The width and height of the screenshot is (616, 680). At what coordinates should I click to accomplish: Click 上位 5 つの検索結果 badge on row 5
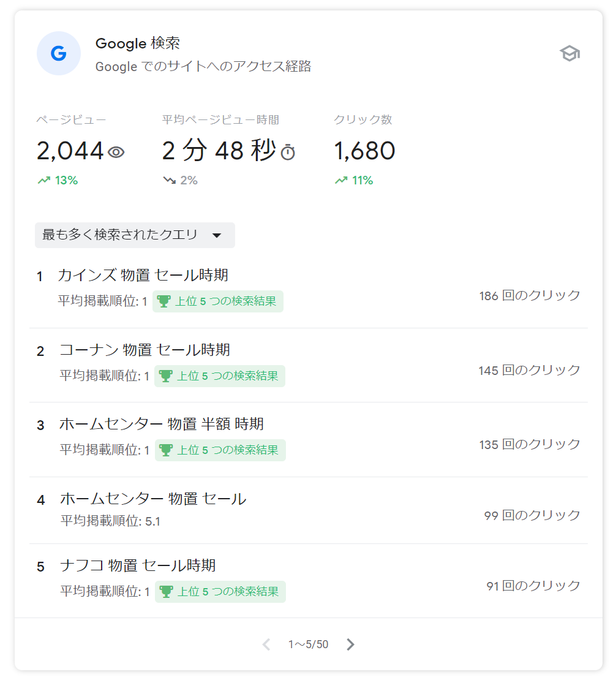coord(220,592)
